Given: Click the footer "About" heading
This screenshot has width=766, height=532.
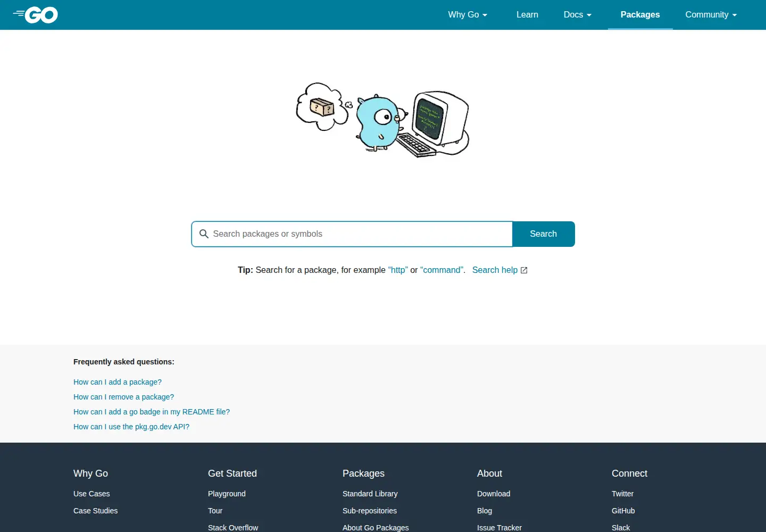Looking at the screenshot, I should (x=489, y=473).
